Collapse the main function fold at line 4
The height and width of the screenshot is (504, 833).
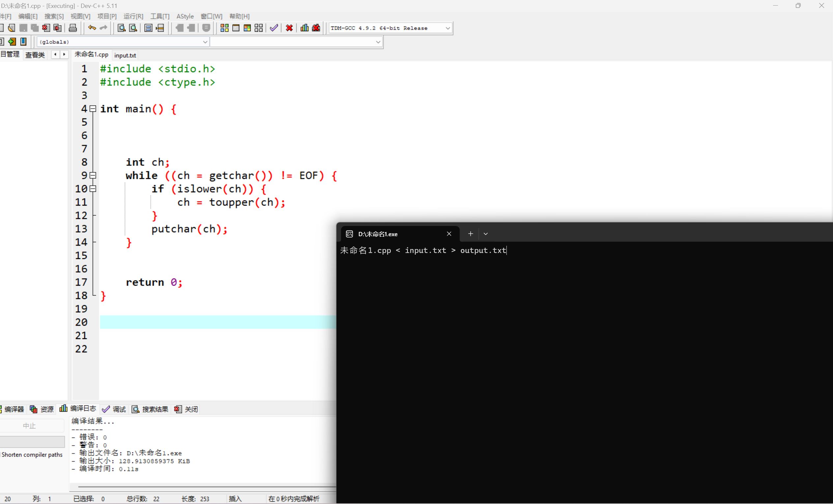[x=93, y=109]
